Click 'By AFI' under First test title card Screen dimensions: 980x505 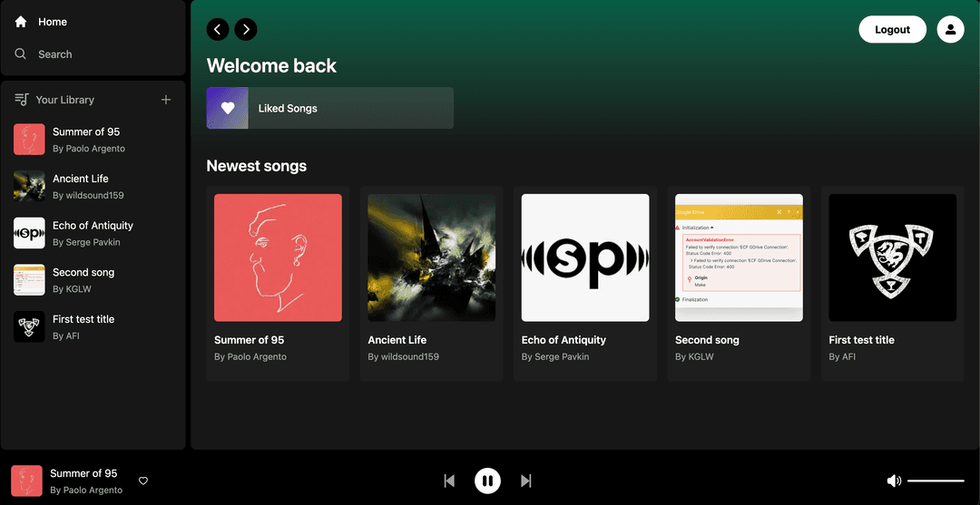842,357
